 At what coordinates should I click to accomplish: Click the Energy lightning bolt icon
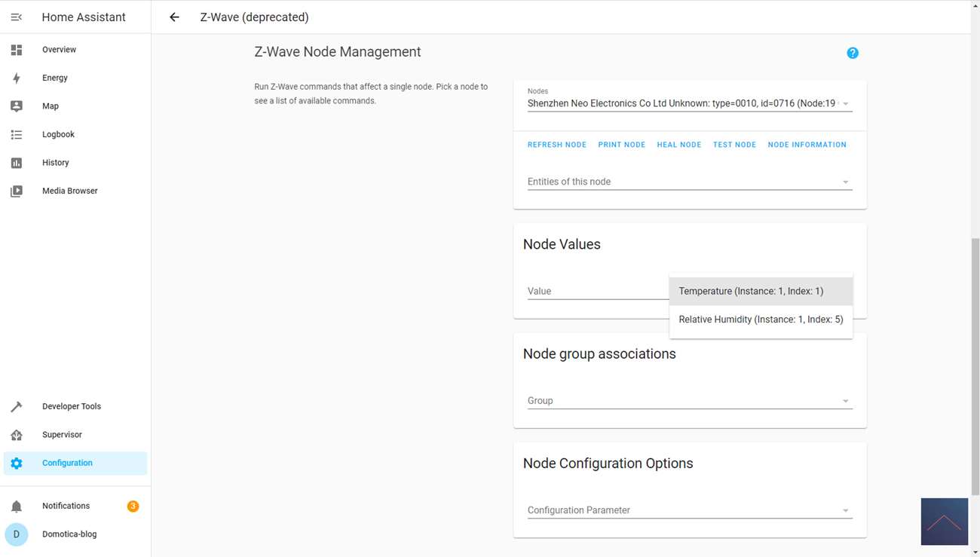point(17,78)
